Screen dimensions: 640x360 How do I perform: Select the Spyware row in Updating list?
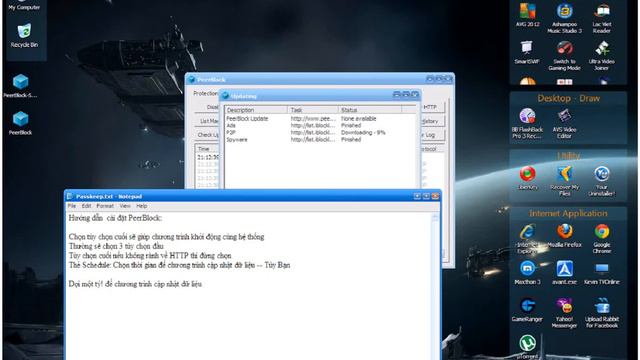pos(320,140)
